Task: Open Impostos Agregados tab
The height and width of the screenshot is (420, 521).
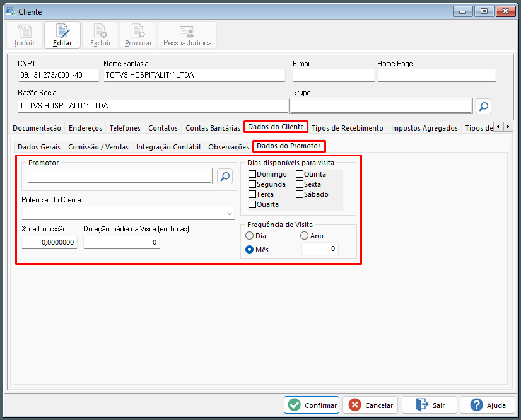Action: click(424, 128)
